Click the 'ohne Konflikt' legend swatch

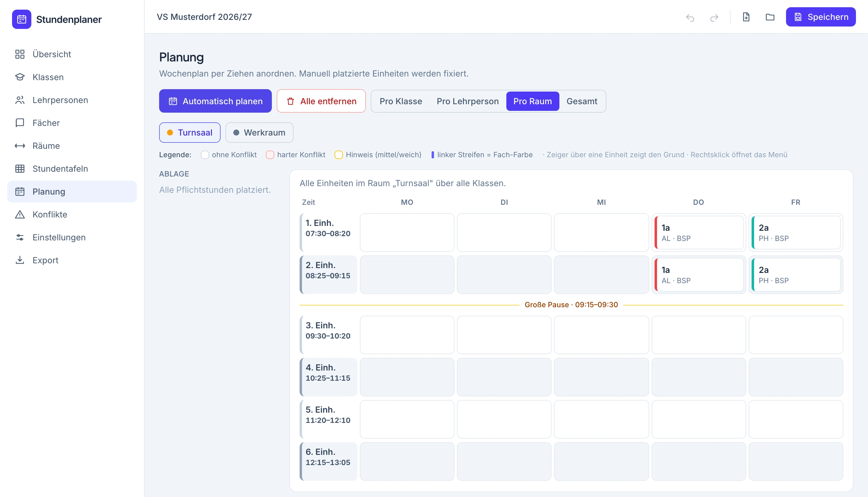(205, 155)
